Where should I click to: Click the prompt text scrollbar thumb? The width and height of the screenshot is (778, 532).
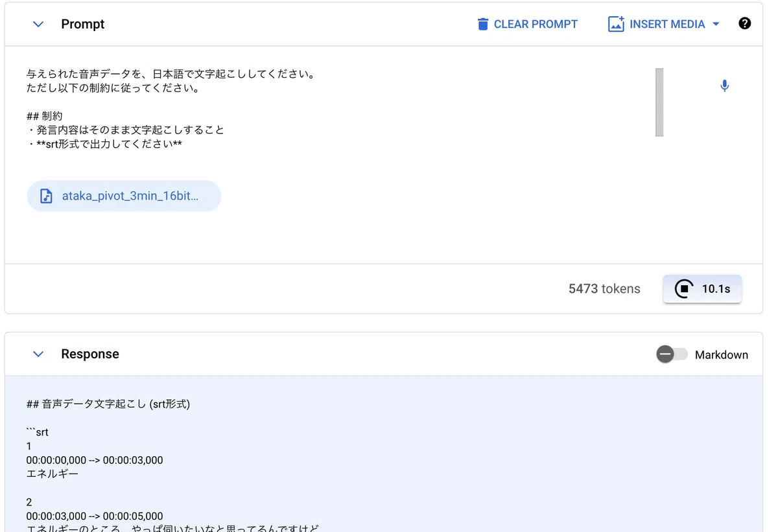659,102
